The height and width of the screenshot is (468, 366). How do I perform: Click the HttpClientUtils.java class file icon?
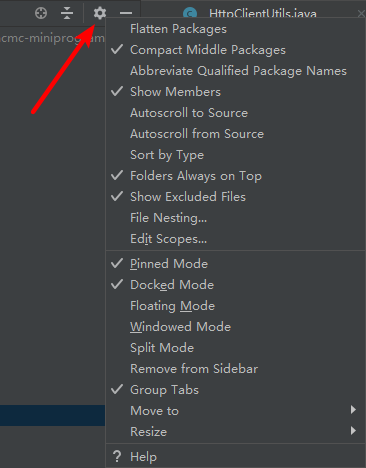tap(190, 13)
